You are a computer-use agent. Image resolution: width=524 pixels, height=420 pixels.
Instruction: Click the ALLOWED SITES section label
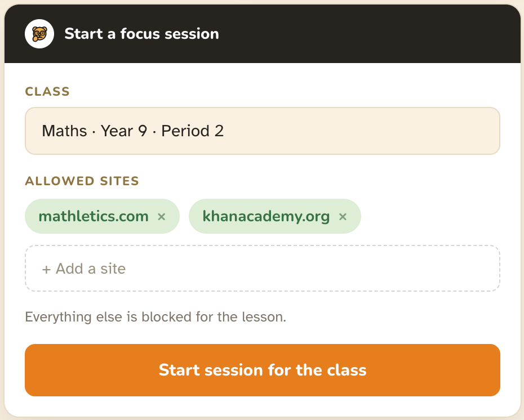[82, 181]
